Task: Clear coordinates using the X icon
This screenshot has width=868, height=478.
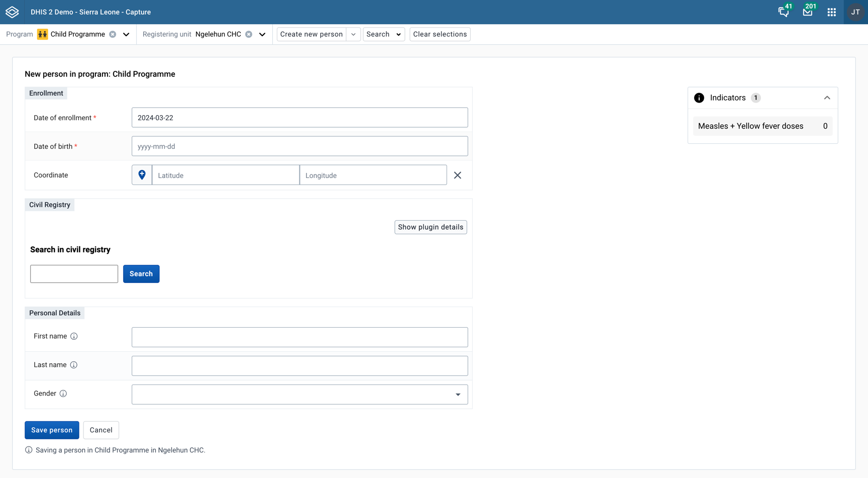Action: (x=457, y=175)
